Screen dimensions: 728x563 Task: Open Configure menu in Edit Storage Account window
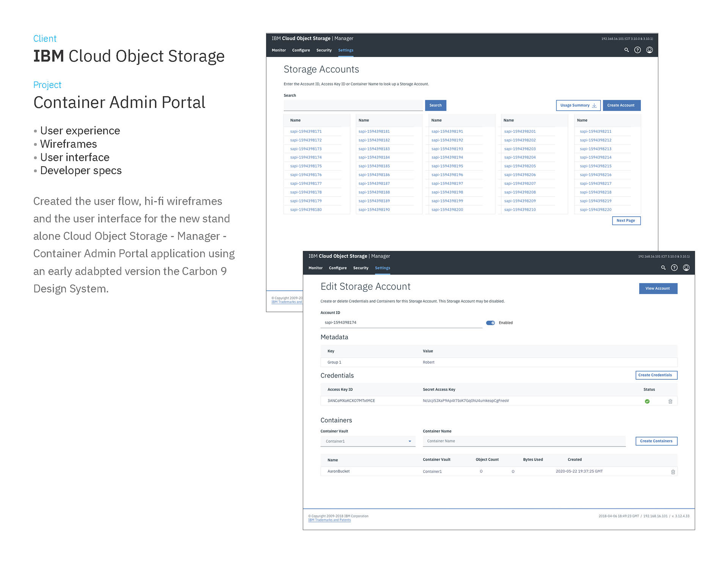pyautogui.click(x=338, y=268)
